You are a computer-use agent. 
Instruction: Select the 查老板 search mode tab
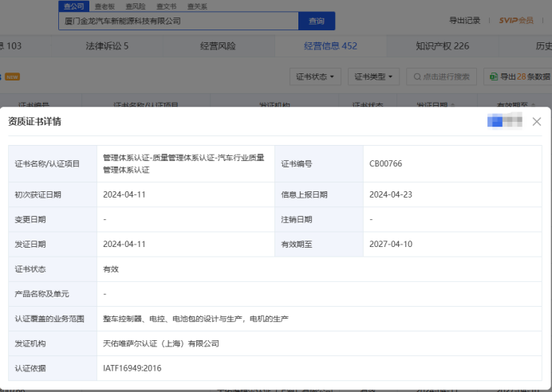tap(105, 6)
